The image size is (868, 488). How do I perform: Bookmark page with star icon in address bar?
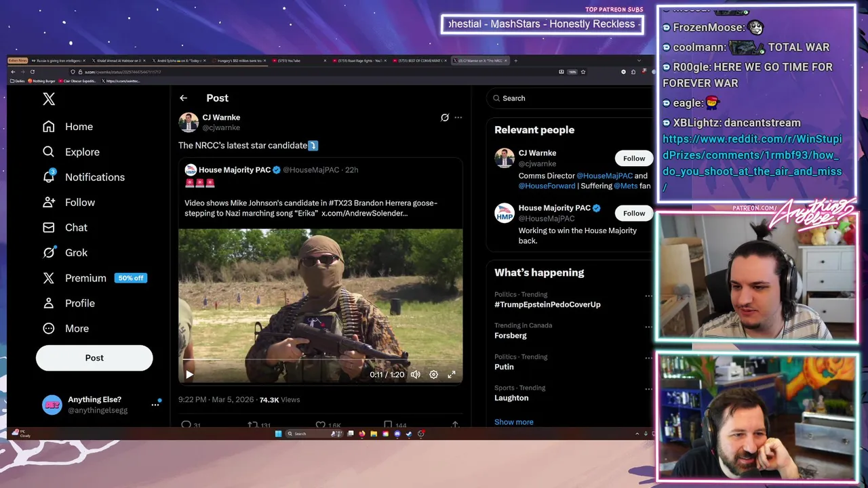583,72
